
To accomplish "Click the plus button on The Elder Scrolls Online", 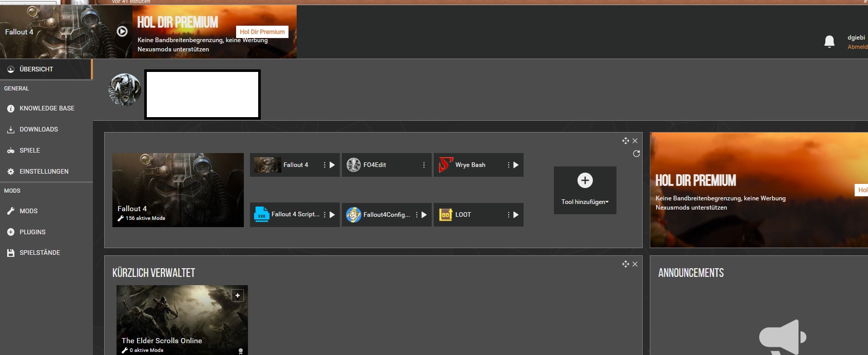I will [238, 295].
